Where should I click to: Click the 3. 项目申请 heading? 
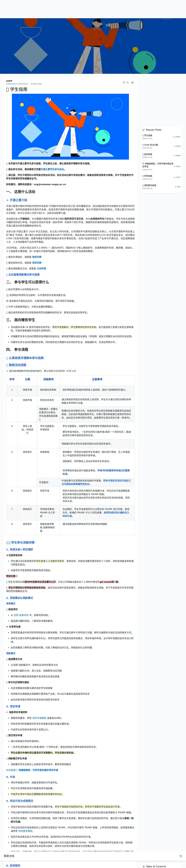13,707
